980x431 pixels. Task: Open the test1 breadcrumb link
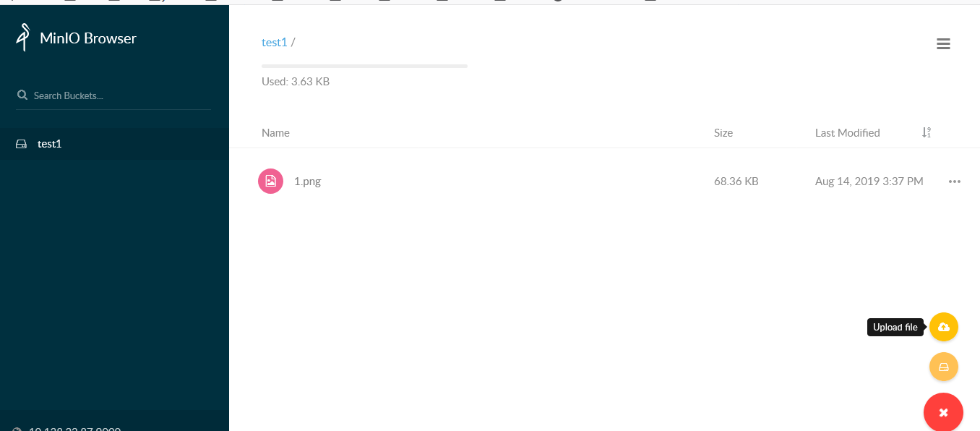click(x=274, y=43)
